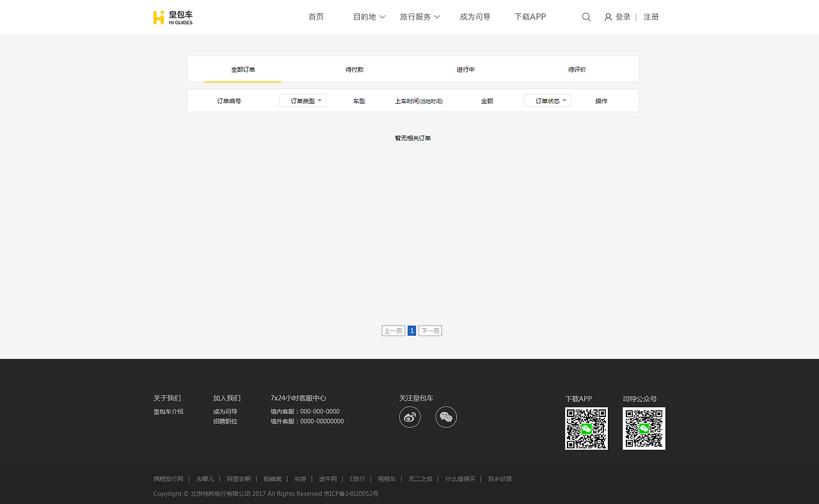The image size is (819, 504).
Task: Select the 进行中 order tab
Action: pyautogui.click(x=465, y=69)
